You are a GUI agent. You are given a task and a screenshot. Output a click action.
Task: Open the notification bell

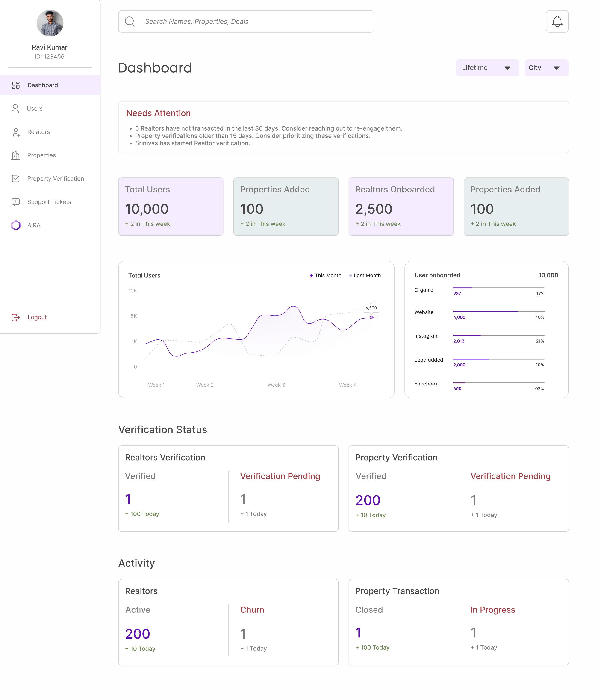click(557, 21)
